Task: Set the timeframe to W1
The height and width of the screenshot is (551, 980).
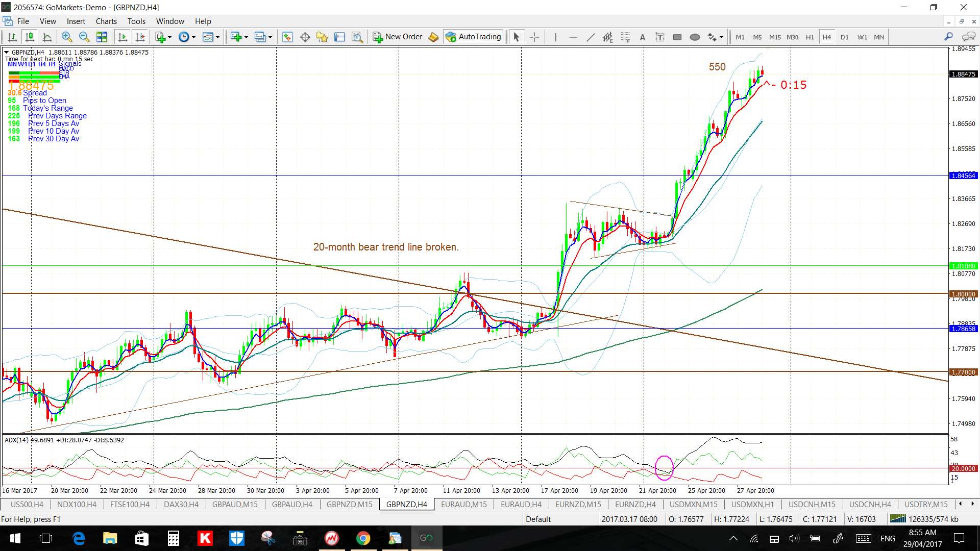Action: coord(862,37)
